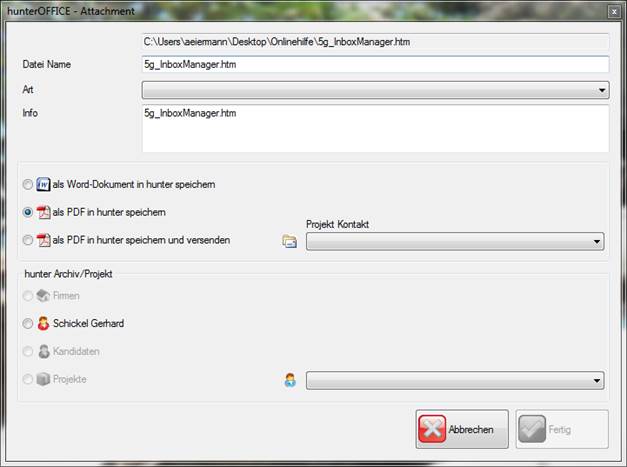This screenshot has height=467, width=627.
Task: Select the Schickel Gerhard radio button
Action: pos(27,324)
